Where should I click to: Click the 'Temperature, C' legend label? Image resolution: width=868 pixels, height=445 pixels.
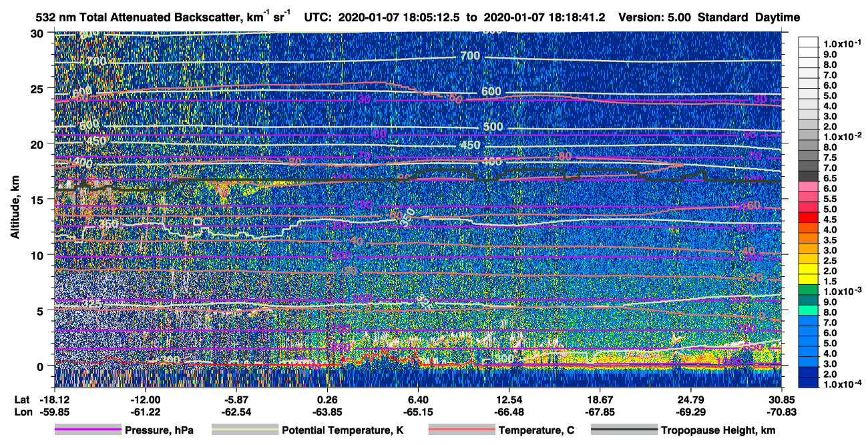click(x=536, y=430)
